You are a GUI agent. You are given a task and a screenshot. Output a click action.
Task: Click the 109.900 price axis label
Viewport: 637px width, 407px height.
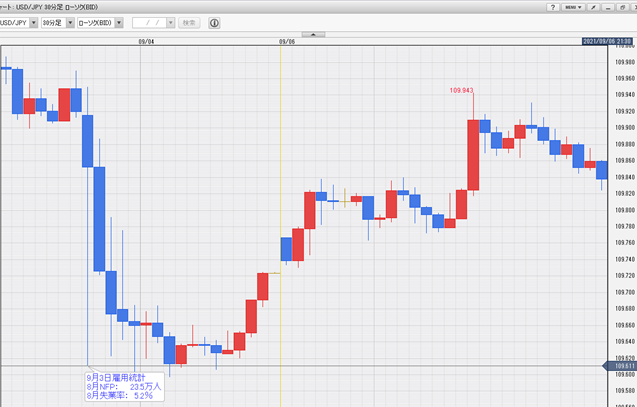625,128
